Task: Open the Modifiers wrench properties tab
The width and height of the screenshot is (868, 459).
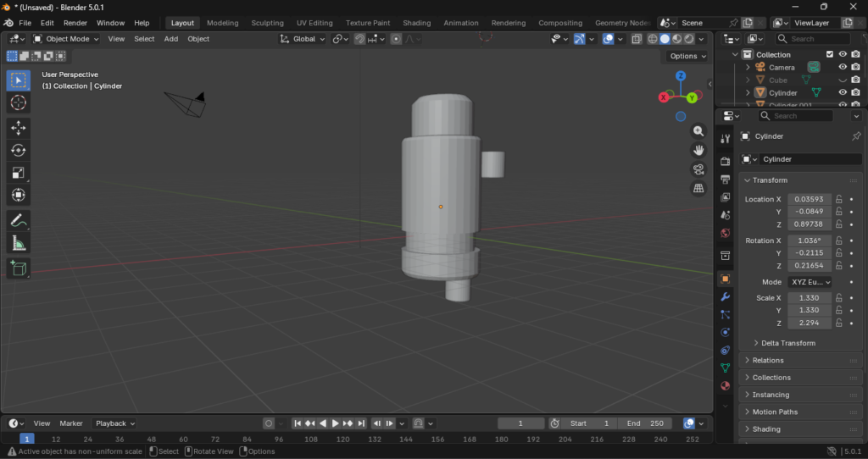Action: point(725,296)
